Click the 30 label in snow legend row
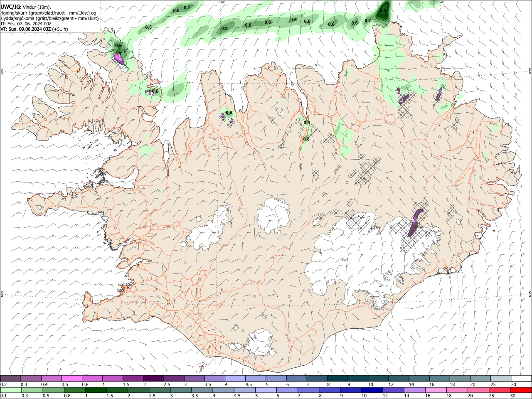532x399 pixels. 514,384
